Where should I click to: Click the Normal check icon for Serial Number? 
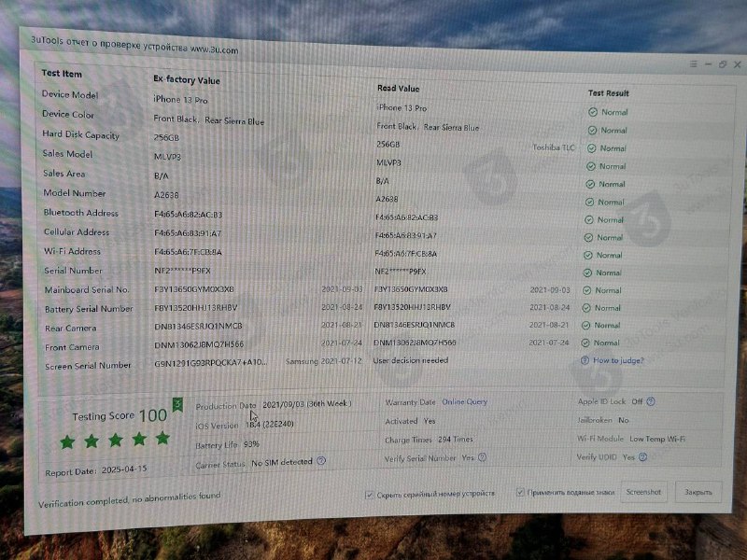[587, 273]
